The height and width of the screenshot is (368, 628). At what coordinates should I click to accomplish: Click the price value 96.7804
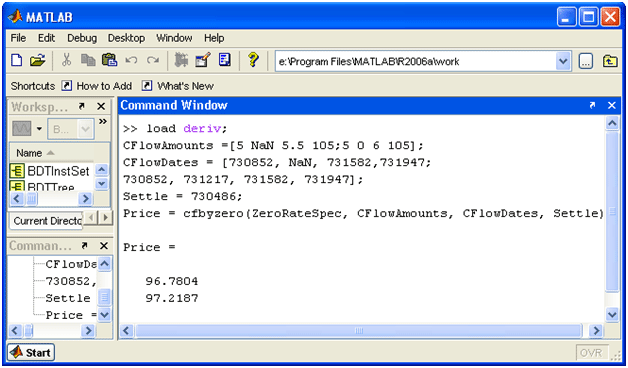click(x=172, y=282)
